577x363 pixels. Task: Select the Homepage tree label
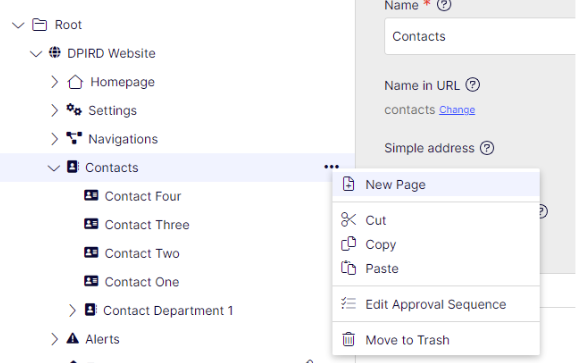(x=123, y=82)
